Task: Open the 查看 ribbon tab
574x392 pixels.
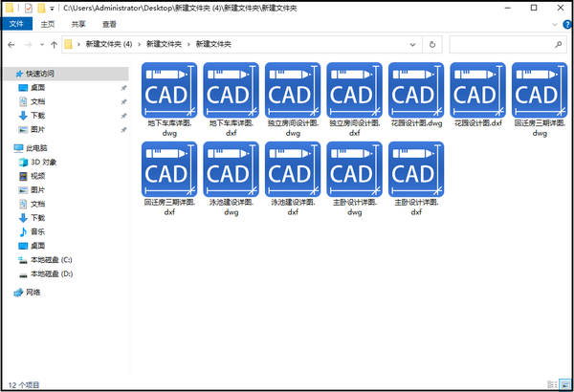Action: pyautogui.click(x=109, y=25)
